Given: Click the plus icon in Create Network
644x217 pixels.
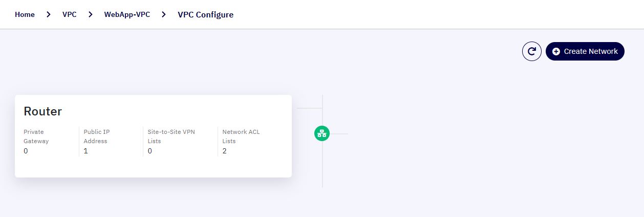Looking at the screenshot, I should tap(556, 51).
